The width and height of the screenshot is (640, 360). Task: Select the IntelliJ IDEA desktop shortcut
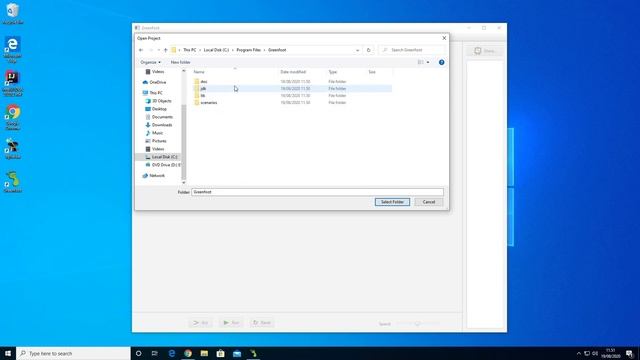13,84
